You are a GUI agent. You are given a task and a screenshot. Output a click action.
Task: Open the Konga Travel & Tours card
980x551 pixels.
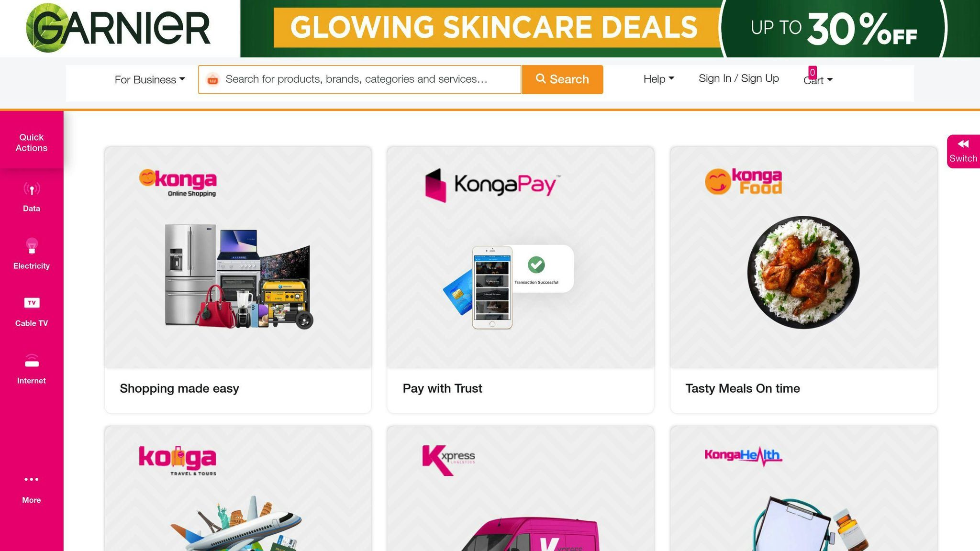238,488
